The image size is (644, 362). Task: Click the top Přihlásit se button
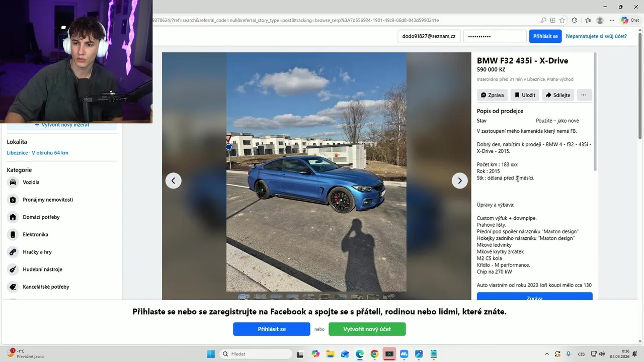point(545,36)
